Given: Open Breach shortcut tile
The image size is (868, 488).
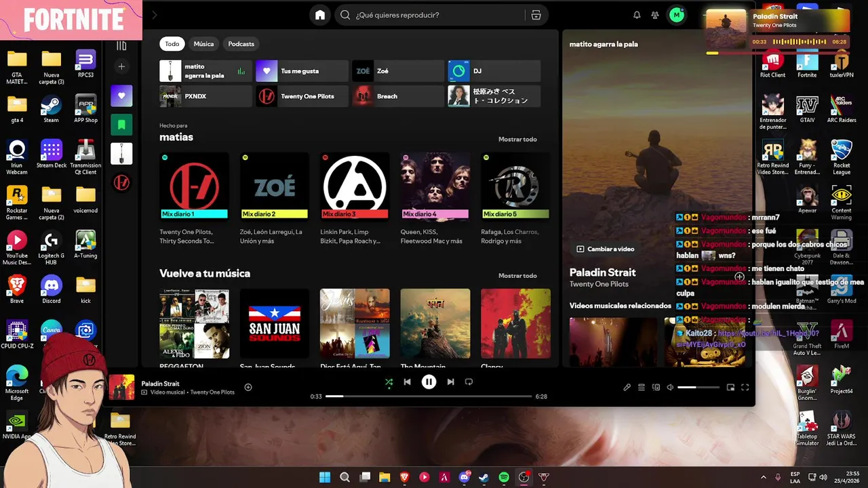Looking at the screenshot, I should pyautogui.click(x=398, y=96).
